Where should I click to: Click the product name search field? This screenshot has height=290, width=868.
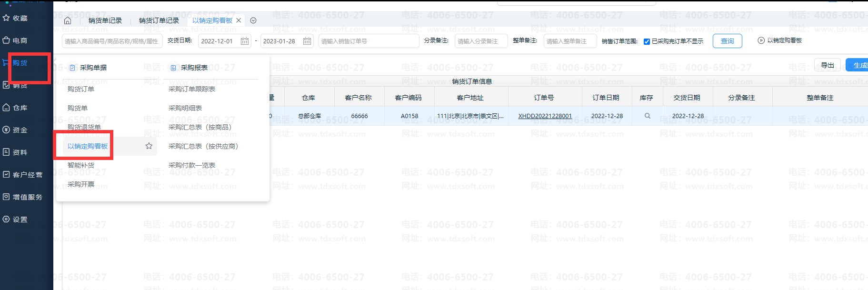[x=112, y=41]
